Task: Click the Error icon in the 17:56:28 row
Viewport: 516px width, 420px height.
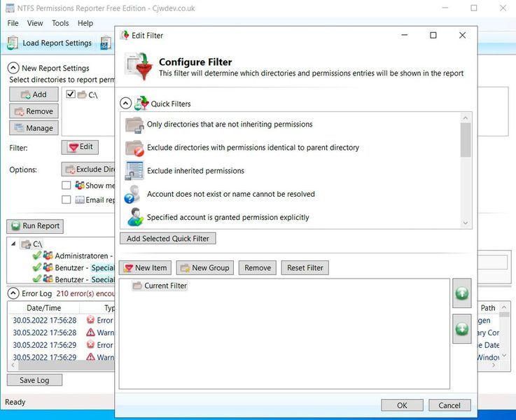Action: tap(90, 320)
